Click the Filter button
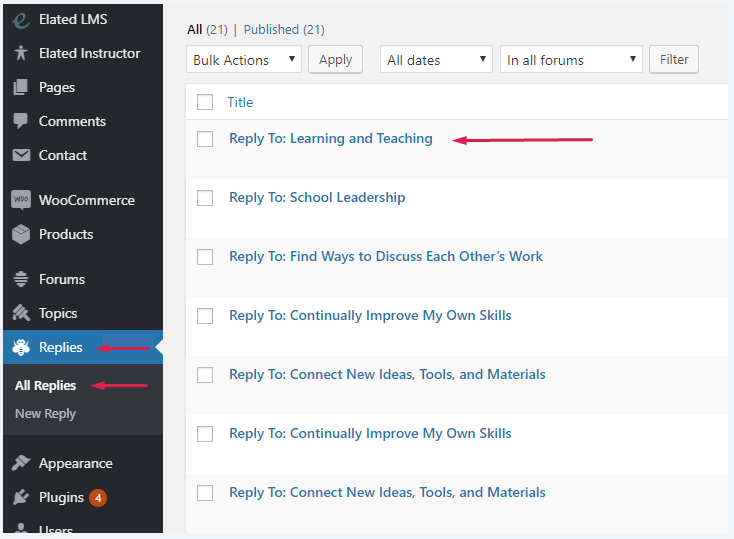 (x=674, y=59)
